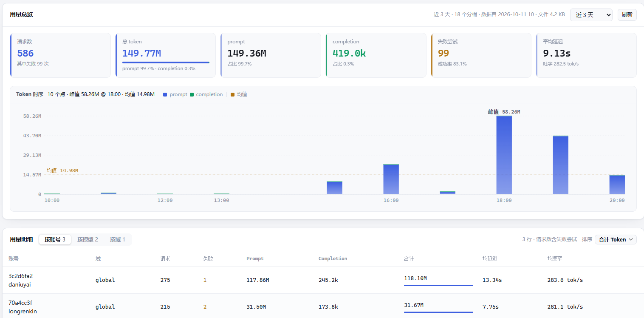The height and width of the screenshot is (318, 644).
Task: Click the 失败 column header
Action: click(x=208, y=258)
